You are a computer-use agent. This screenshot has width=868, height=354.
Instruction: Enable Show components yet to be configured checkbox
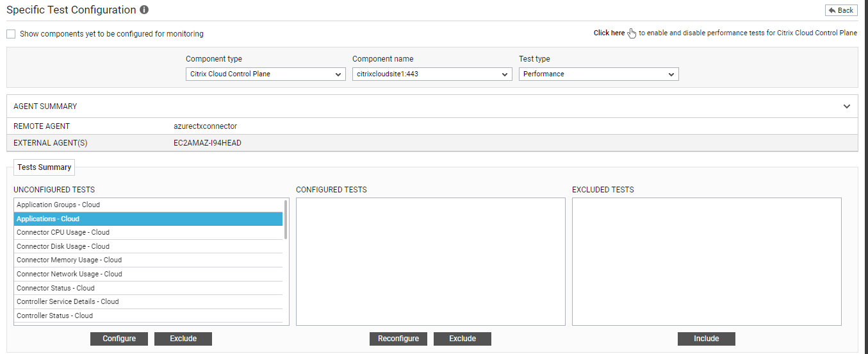(11, 34)
